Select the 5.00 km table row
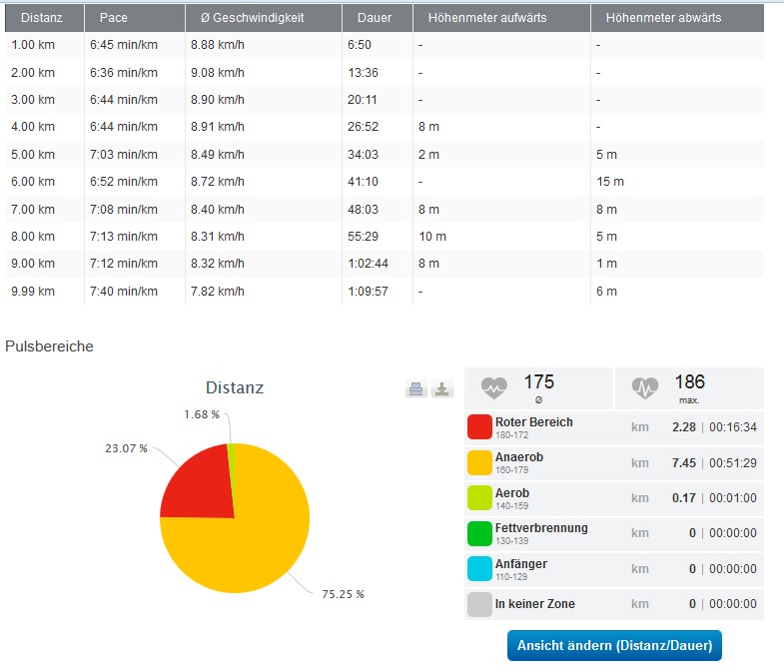This screenshot has width=784, height=672. tap(385, 155)
